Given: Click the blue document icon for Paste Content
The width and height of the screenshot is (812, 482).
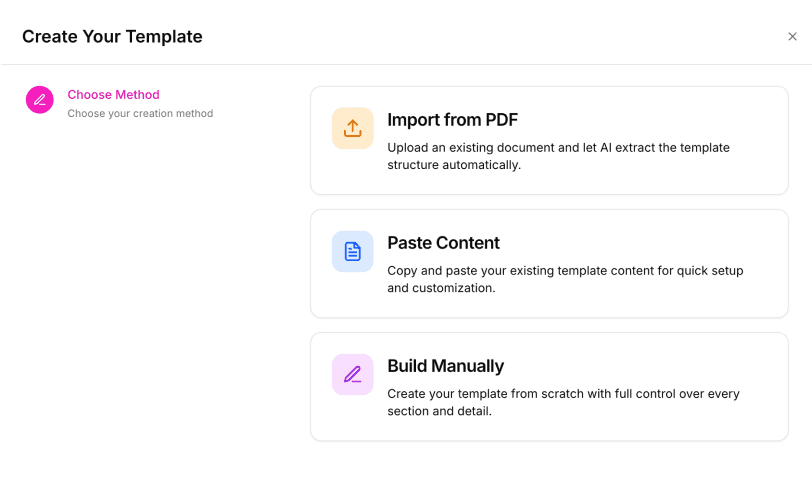Looking at the screenshot, I should [x=352, y=252].
